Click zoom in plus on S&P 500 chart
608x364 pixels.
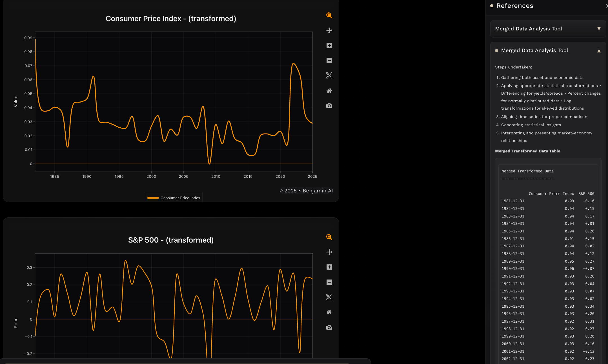click(x=329, y=267)
